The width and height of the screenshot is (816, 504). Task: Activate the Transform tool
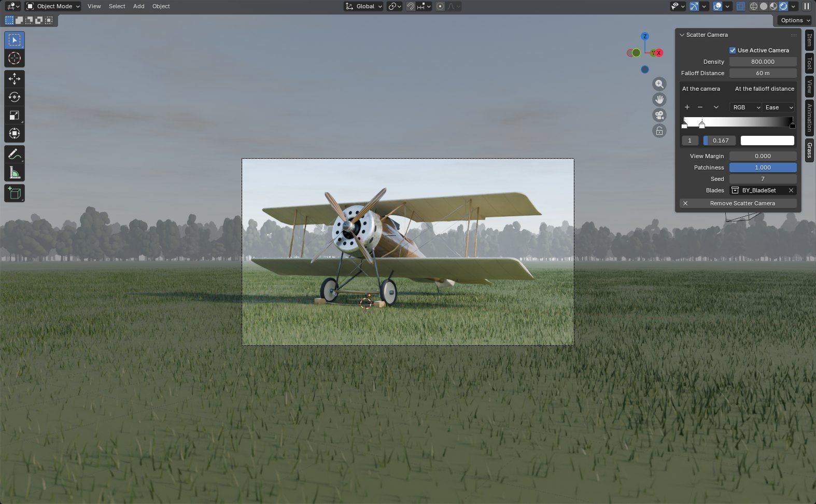(15, 133)
